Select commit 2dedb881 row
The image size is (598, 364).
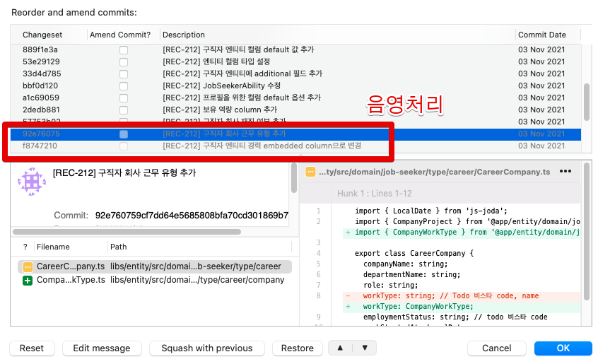click(x=295, y=110)
